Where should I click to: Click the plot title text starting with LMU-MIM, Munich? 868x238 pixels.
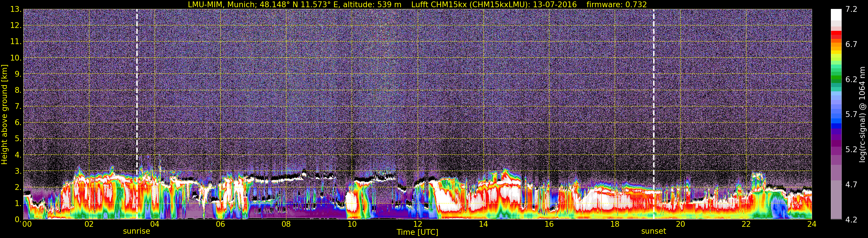(417, 4)
